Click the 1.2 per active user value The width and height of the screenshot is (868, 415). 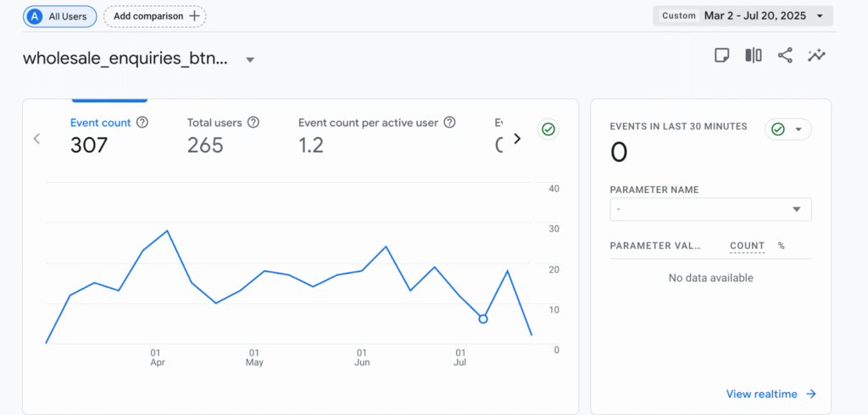[311, 146]
